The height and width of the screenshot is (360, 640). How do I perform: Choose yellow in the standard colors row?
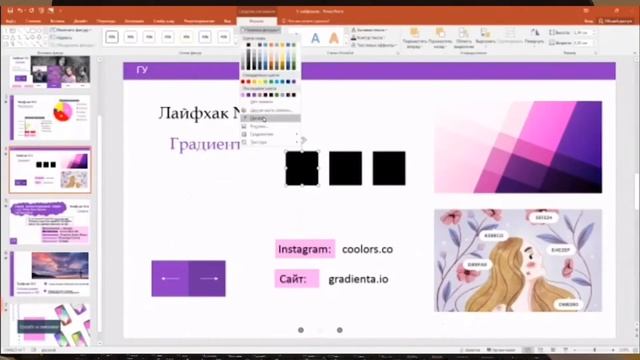click(x=260, y=82)
